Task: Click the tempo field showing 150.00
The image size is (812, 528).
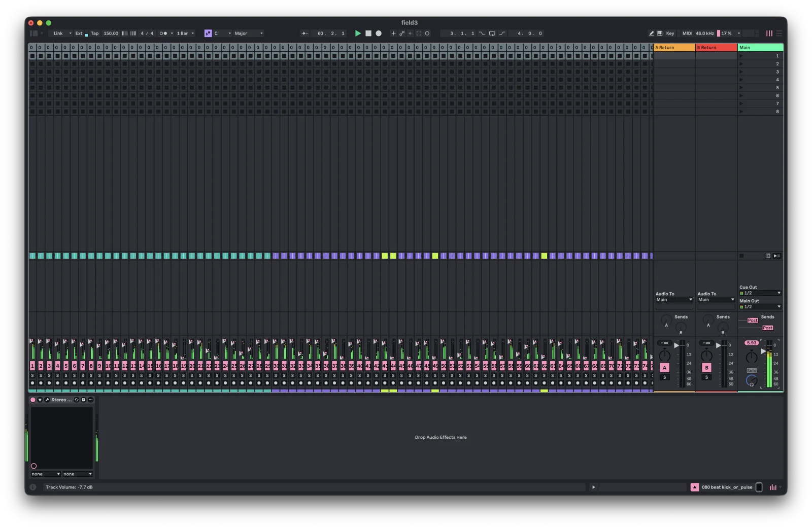Action: [111, 33]
